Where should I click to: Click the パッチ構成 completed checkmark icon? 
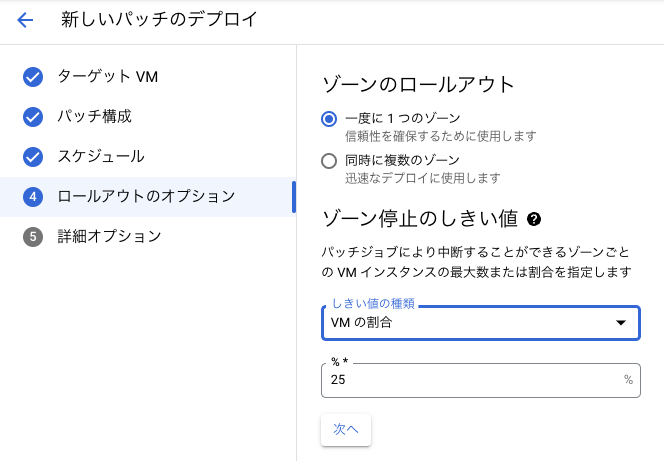pos(32,117)
